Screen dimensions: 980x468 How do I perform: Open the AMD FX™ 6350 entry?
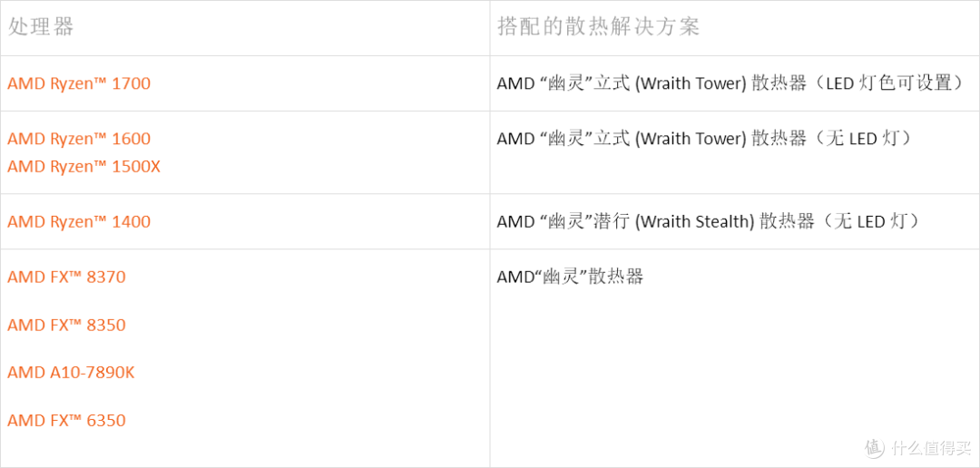(66, 421)
